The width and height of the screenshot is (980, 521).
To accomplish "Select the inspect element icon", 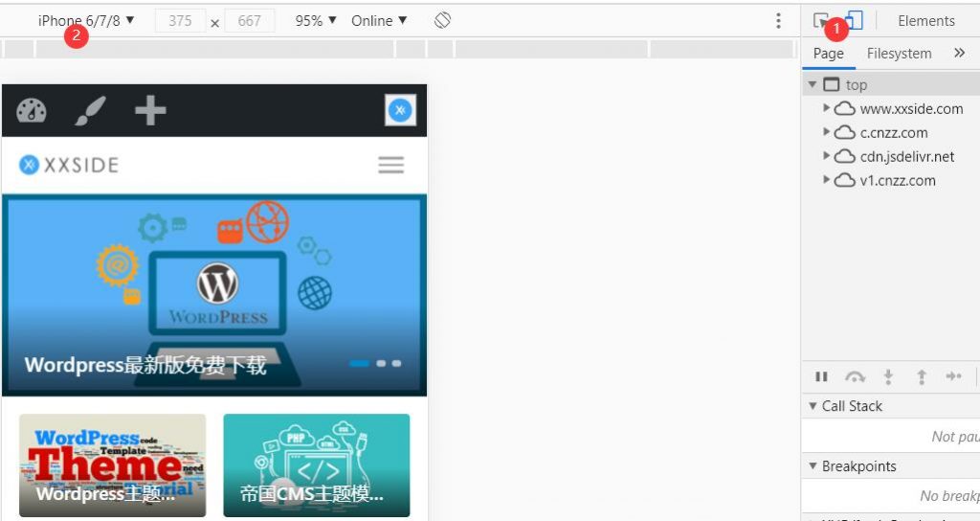I will [821, 21].
